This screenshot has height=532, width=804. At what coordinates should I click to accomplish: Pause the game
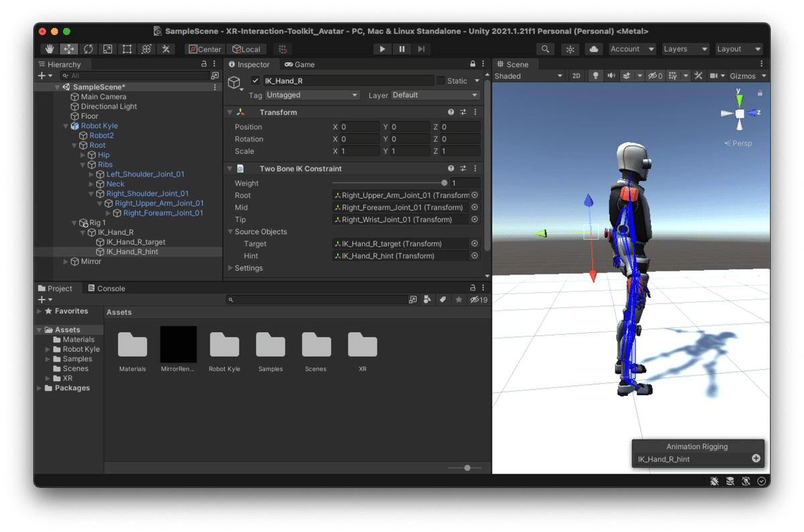click(401, 49)
